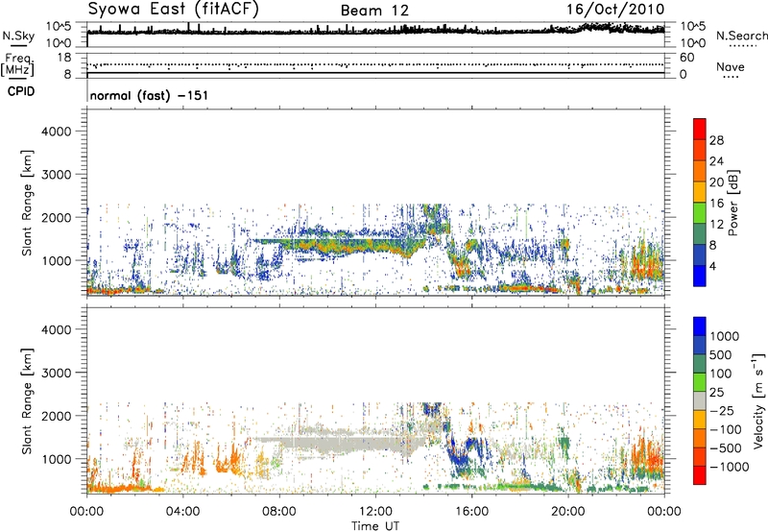Click the '4000' tick on the power panel
Viewport: 768px width, 532px height.
tap(57, 132)
